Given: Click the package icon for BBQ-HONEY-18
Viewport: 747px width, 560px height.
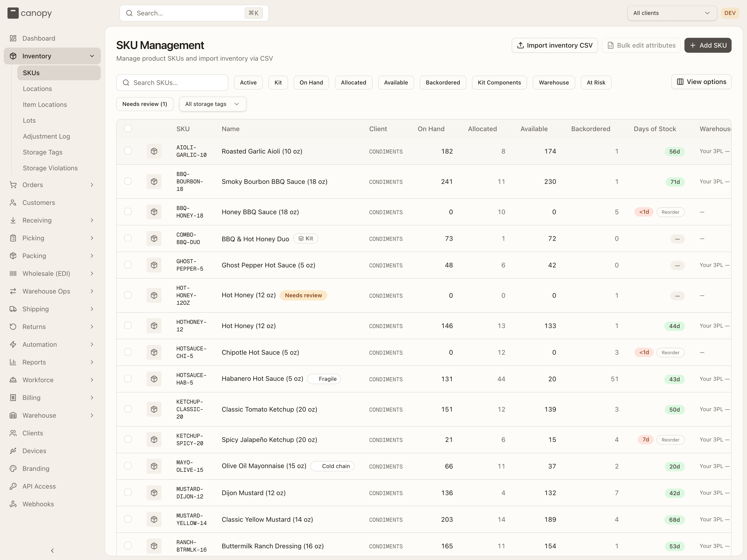Looking at the screenshot, I should pyautogui.click(x=154, y=212).
